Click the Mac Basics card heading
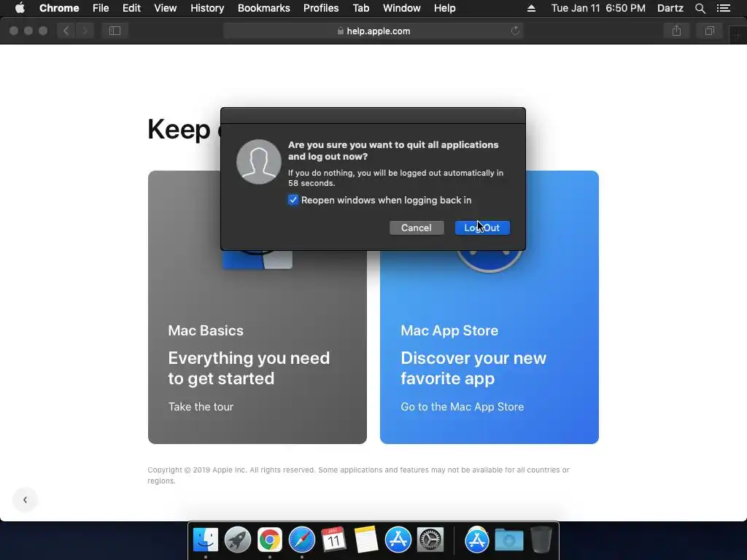This screenshot has height=560, width=747. [x=206, y=330]
